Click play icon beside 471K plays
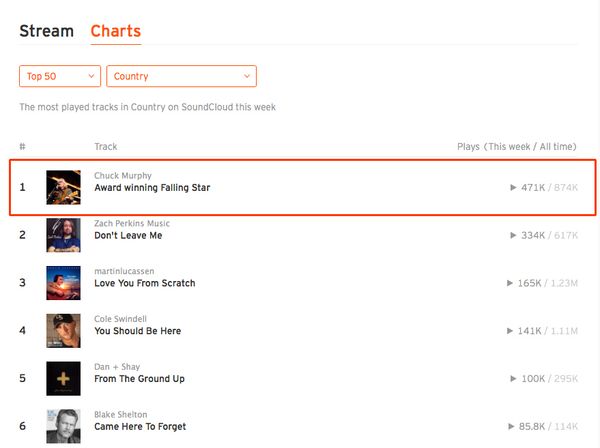The image size is (600, 448). click(x=513, y=187)
